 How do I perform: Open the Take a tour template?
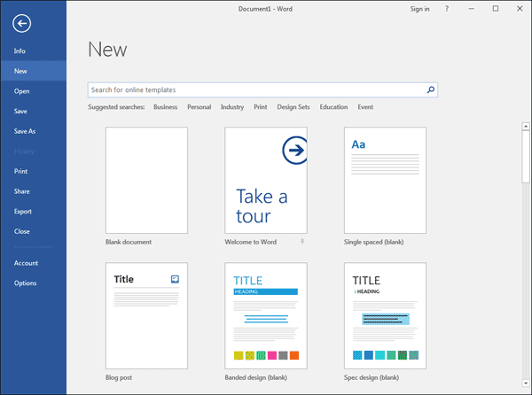coord(265,180)
